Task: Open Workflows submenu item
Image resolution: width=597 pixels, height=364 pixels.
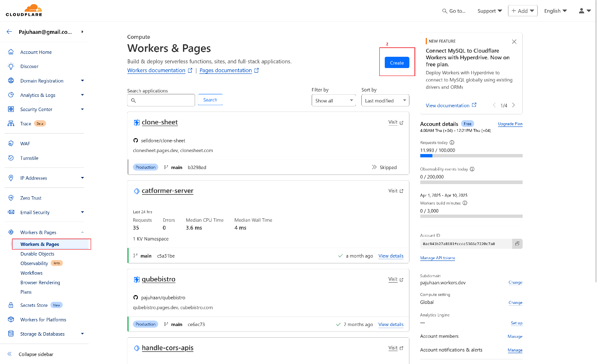Action: [31, 273]
